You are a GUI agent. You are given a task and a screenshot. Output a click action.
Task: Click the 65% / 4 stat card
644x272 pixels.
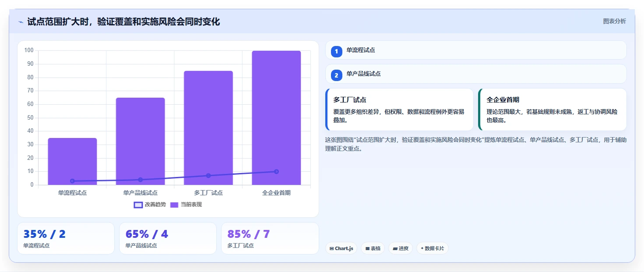168,238
